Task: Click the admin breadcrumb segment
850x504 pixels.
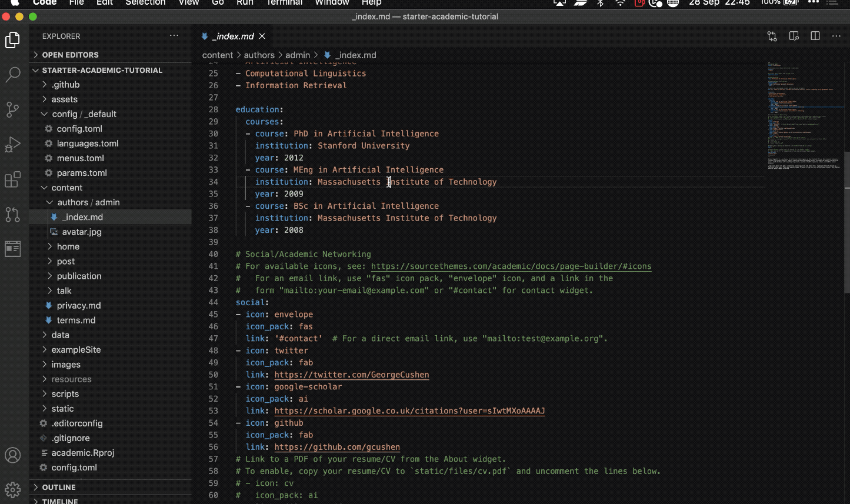Action: (x=298, y=55)
